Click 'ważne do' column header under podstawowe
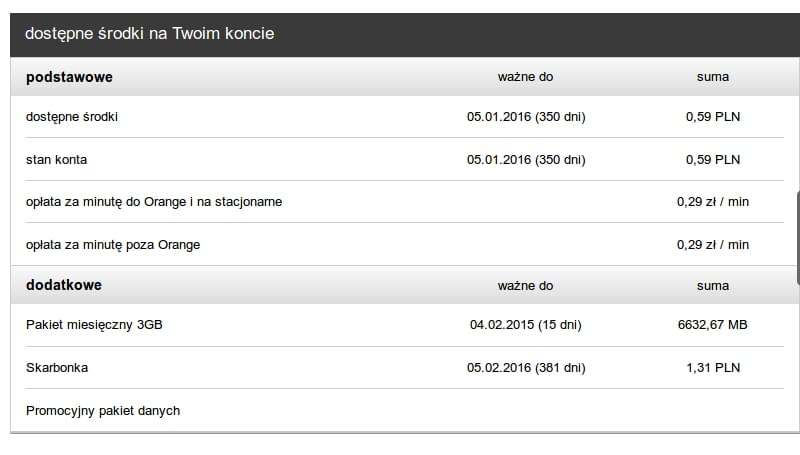Screen dimensions: 800x455 tap(526, 77)
